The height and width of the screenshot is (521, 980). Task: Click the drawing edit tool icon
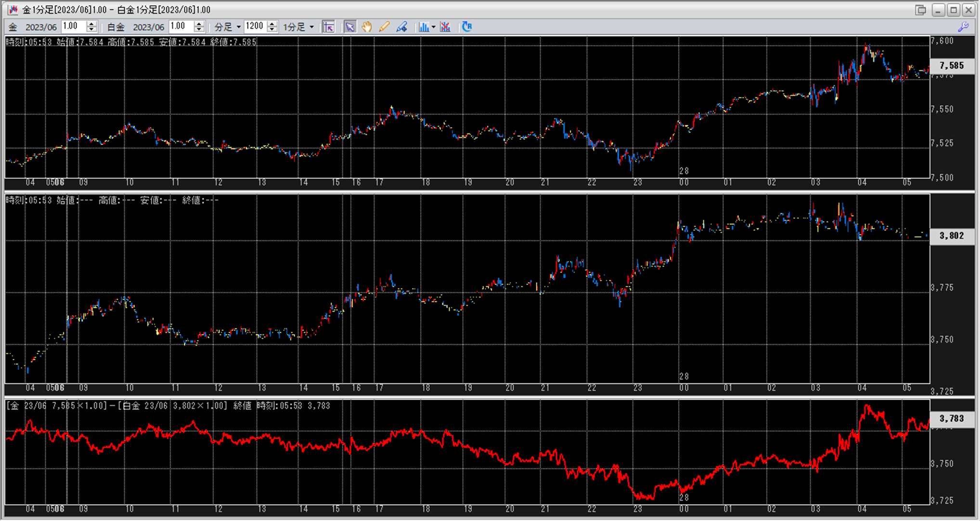[401, 27]
